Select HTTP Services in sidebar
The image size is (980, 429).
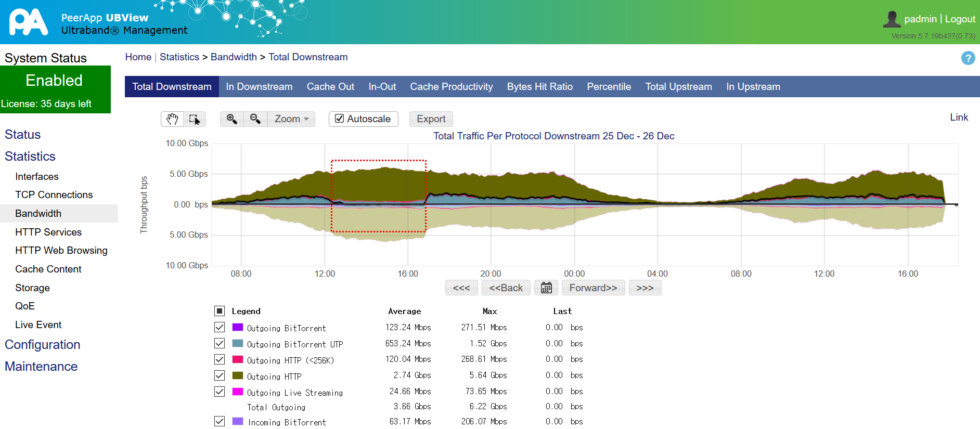tap(48, 232)
